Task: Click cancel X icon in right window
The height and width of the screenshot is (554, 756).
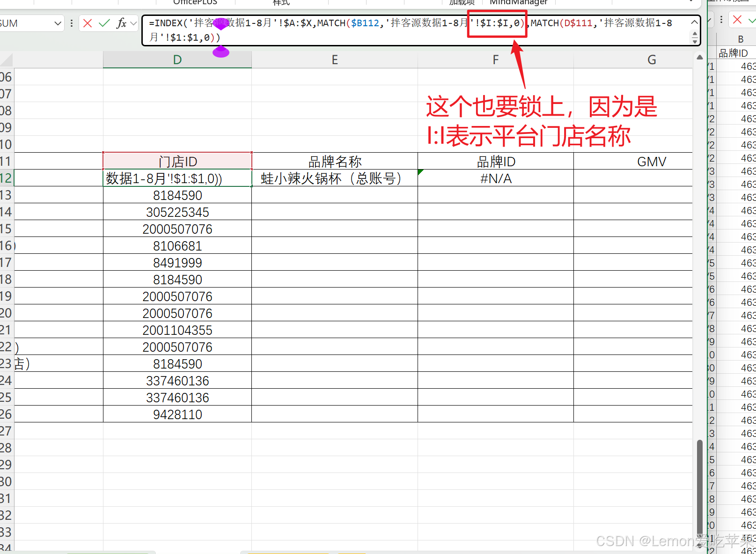Action: (737, 20)
